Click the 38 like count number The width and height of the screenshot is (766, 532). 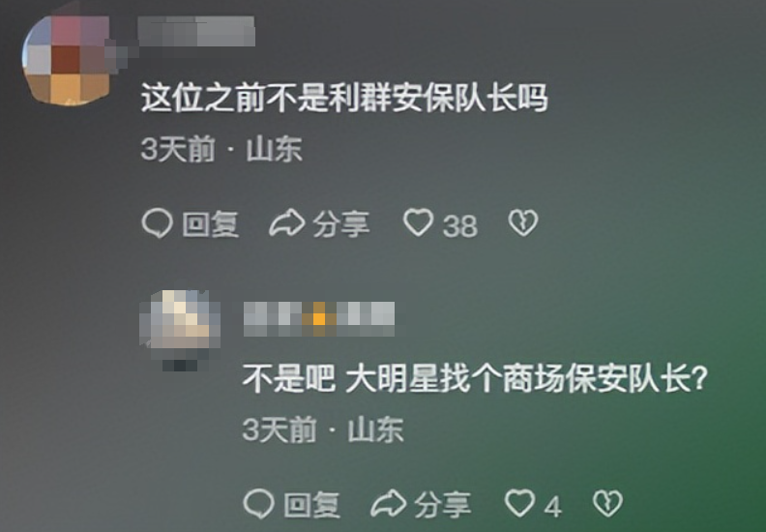tap(460, 226)
